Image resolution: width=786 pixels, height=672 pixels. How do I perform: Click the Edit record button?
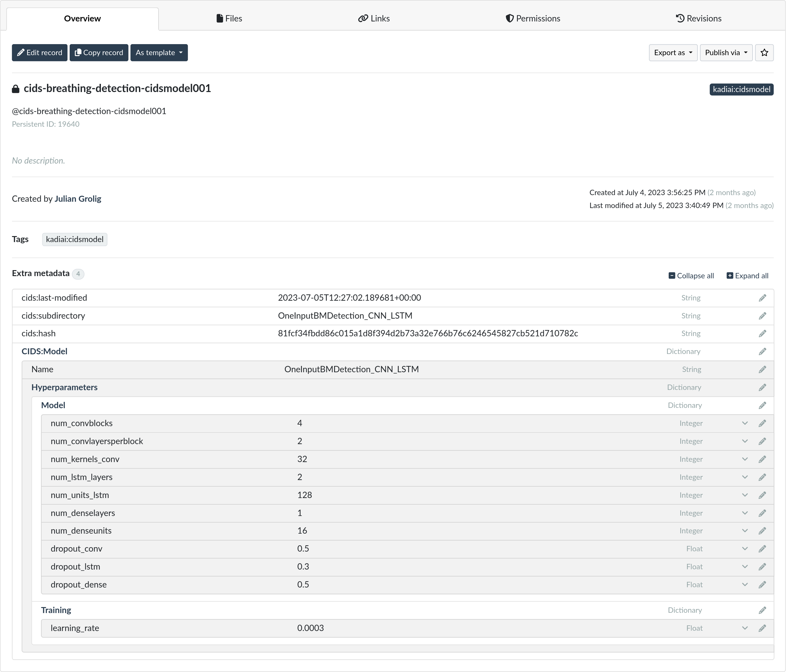click(x=39, y=53)
